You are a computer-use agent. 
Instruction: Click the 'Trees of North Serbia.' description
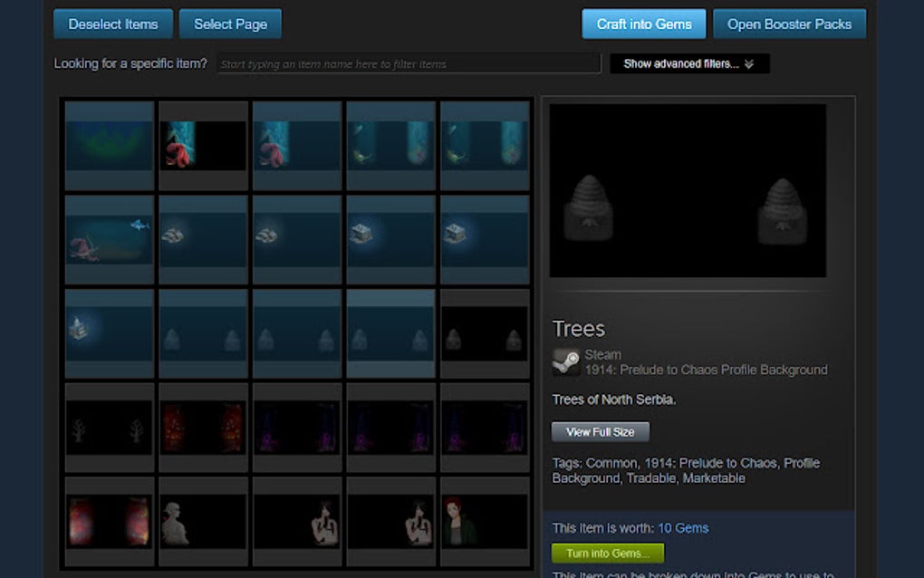point(614,400)
